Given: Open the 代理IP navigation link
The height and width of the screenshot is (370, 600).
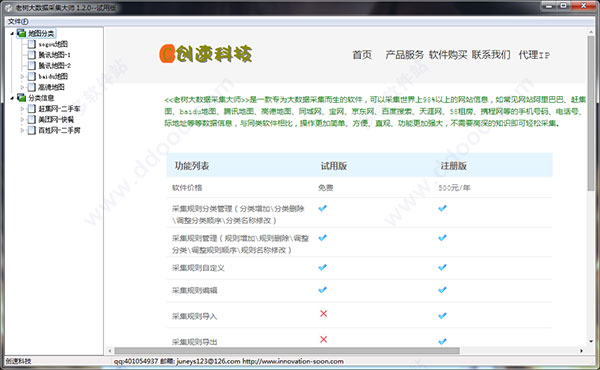Looking at the screenshot, I should click(534, 55).
